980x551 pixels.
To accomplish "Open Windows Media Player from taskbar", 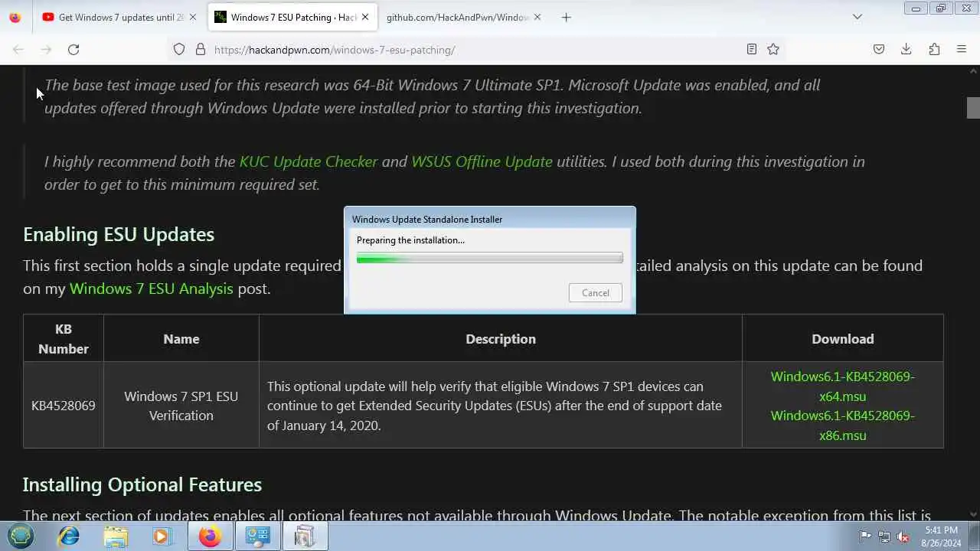I will point(162,536).
